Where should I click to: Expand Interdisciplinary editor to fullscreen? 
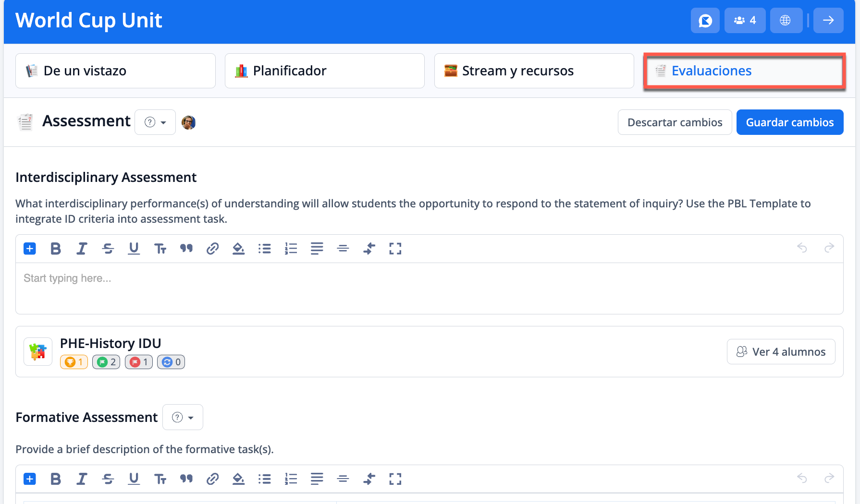[x=395, y=249]
